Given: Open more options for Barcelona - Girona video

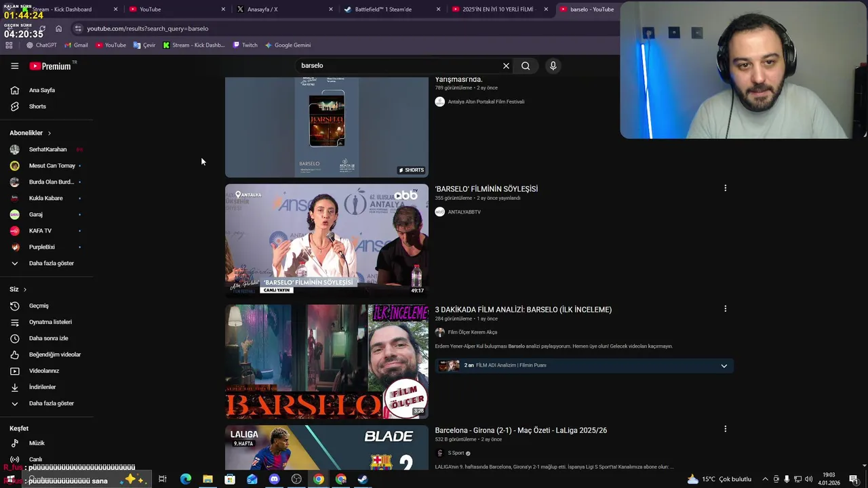Looking at the screenshot, I should pyautogui.click(x=725, y=429).
